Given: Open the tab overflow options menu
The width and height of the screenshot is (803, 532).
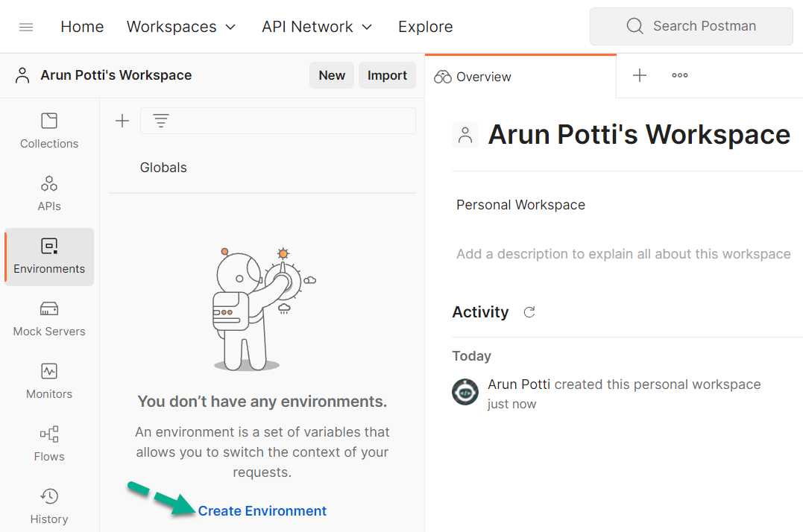Looking at the screenshot, I should 679,75.
